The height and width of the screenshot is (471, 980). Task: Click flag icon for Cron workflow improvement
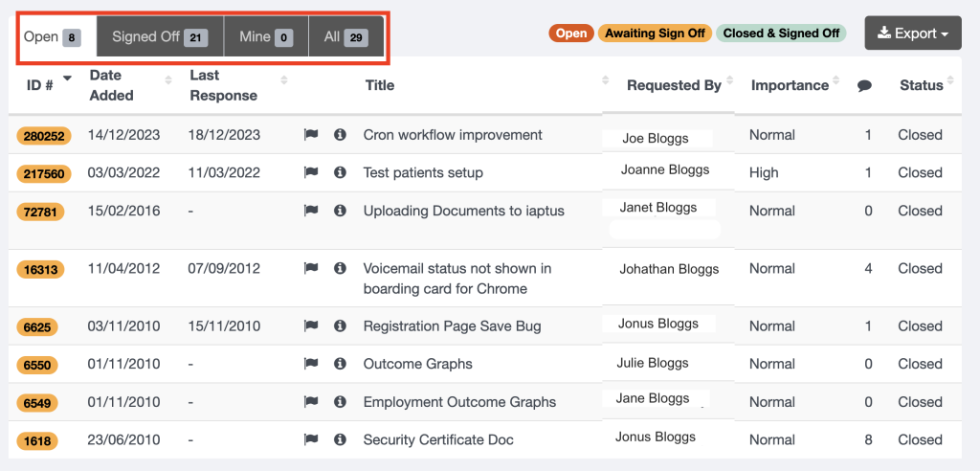(x=311, y=135)
